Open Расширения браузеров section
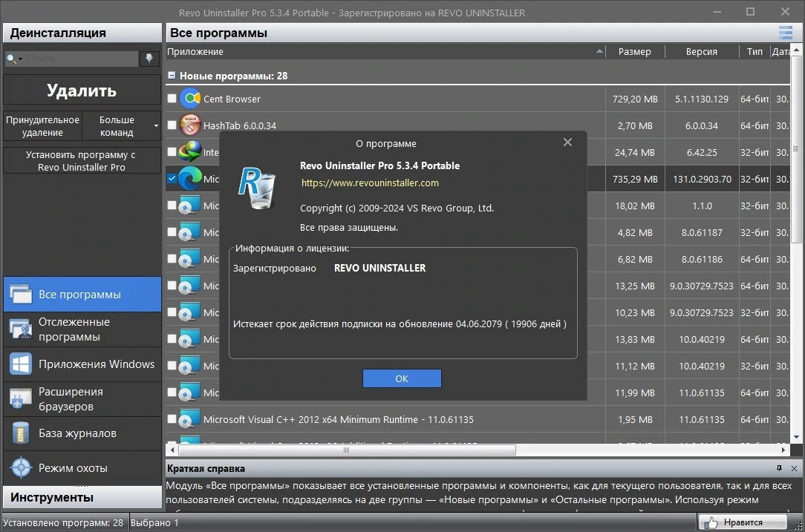 point(82,398)
